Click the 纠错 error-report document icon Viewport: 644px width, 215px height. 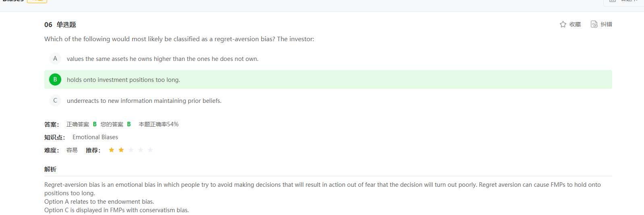click(x=594, y=24)
